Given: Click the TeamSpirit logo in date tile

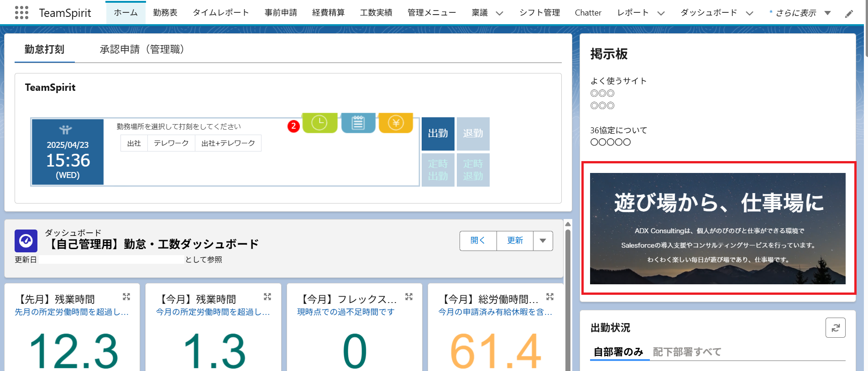Looking at the screenshot, I should tap(66, 130).
